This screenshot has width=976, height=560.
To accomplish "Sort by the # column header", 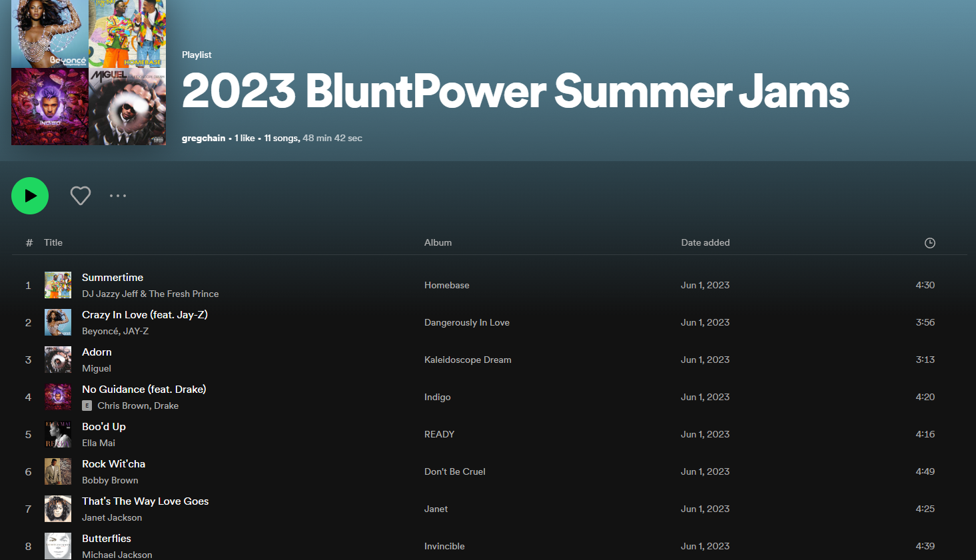I will (x=29, y=242).
